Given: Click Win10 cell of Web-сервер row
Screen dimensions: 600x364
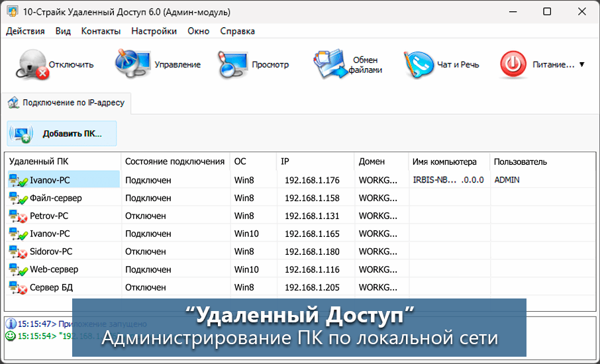Looking at the screenshot, I should click(246, 269).
